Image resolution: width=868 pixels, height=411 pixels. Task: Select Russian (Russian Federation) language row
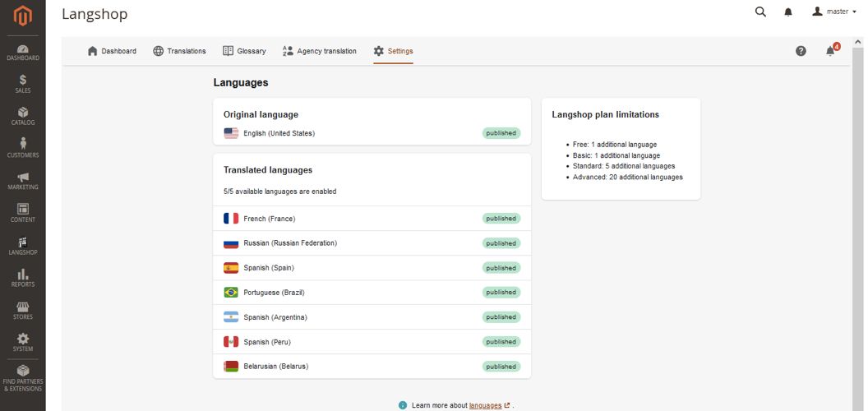[x=372, y=243]
